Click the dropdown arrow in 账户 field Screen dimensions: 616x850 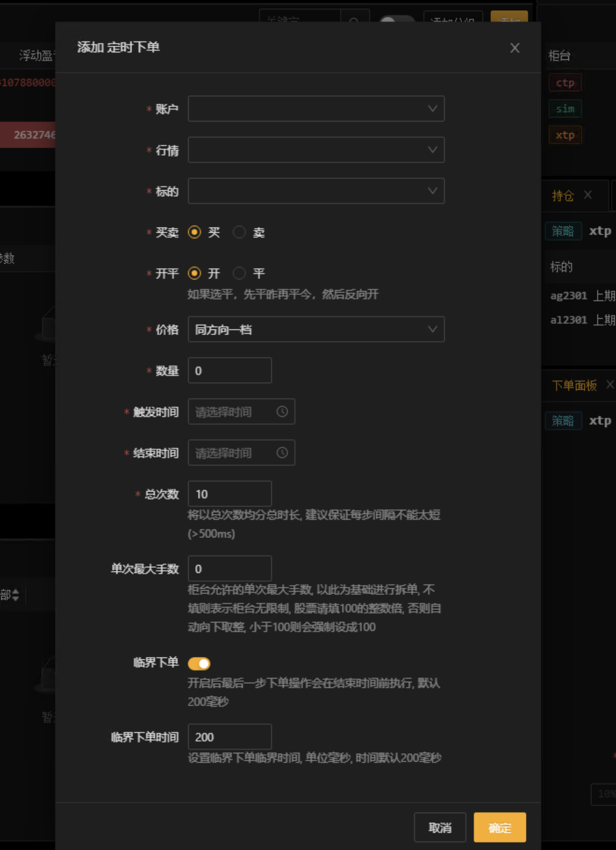[432, 108]
